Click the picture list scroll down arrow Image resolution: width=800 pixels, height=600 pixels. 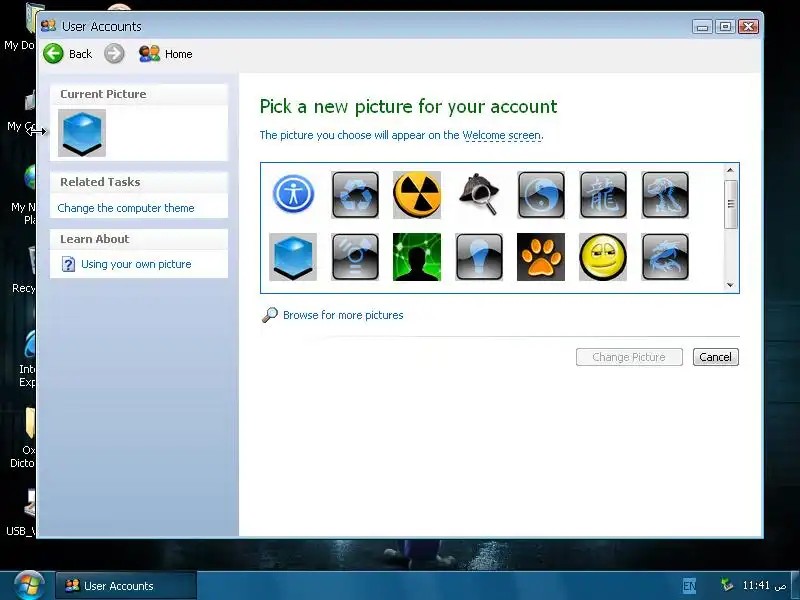730,285
